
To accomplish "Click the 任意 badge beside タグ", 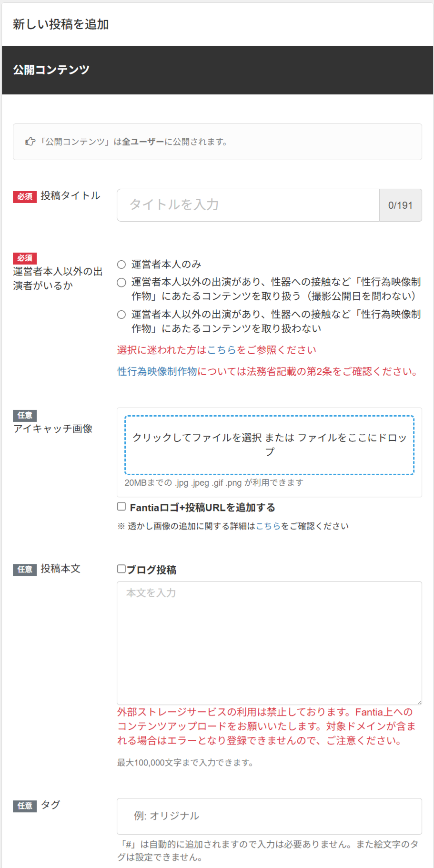I will click(x=25, y=806).
